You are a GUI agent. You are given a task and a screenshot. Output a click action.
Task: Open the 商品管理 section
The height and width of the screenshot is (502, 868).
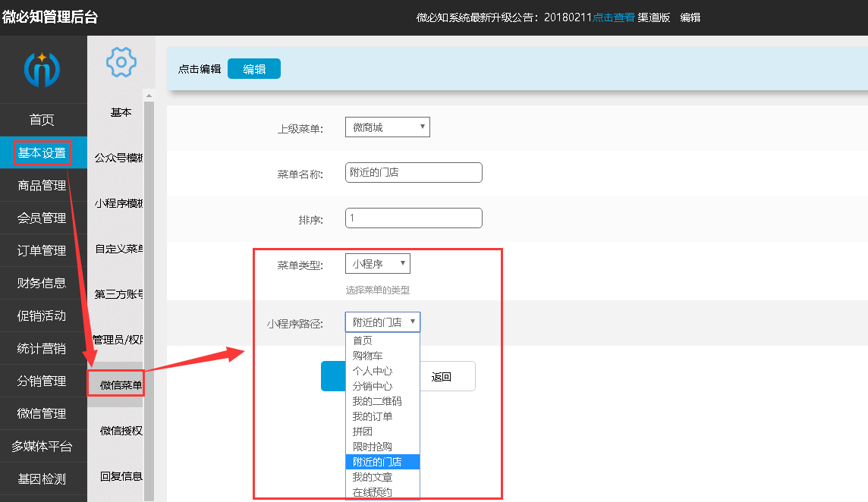(43, 185)
